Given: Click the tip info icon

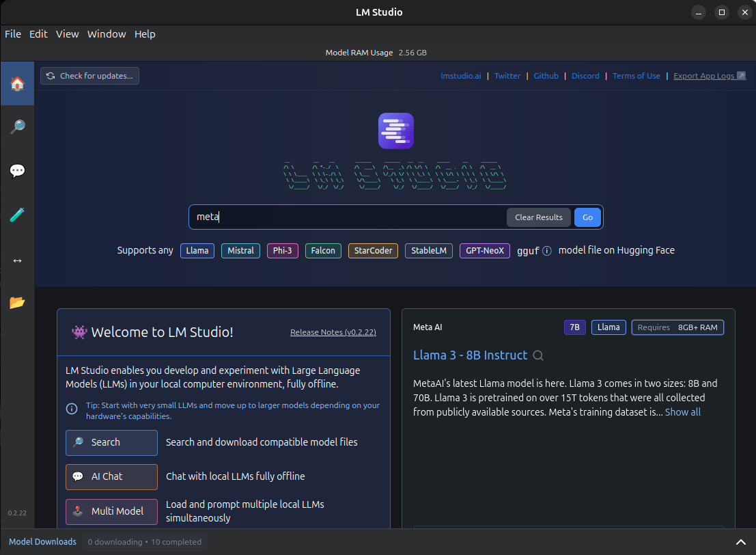Looking at the screenshot, I should (71, 409).
